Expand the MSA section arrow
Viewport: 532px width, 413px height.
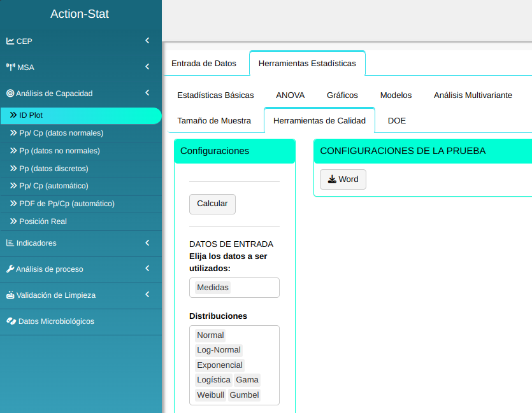[x=147, y=67]
